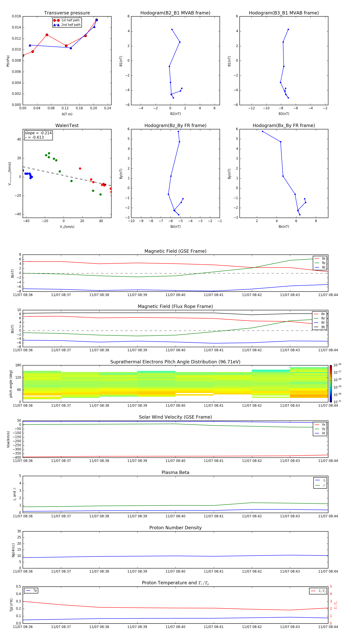351x644 pixels.
Task: Click the 'V_A(km/s)' x-axis label
Action: (x=67, y=227)
